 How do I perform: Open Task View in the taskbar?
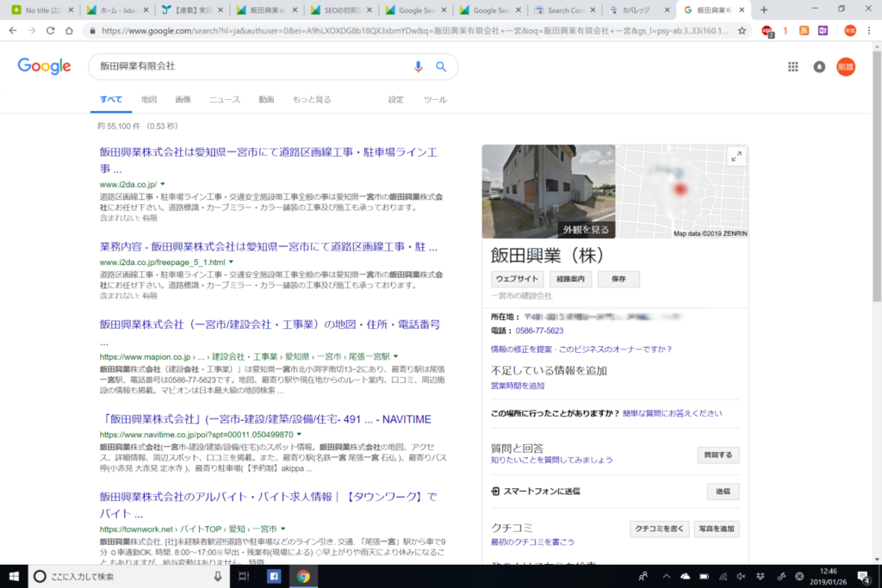244,576
